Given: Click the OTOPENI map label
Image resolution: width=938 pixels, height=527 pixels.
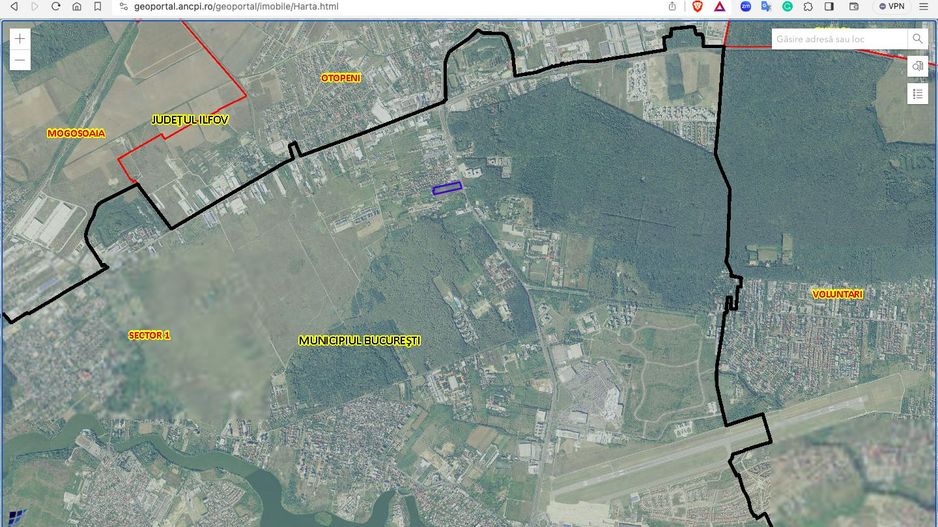Looking at the screenshot, I should (x=340, y=78).
